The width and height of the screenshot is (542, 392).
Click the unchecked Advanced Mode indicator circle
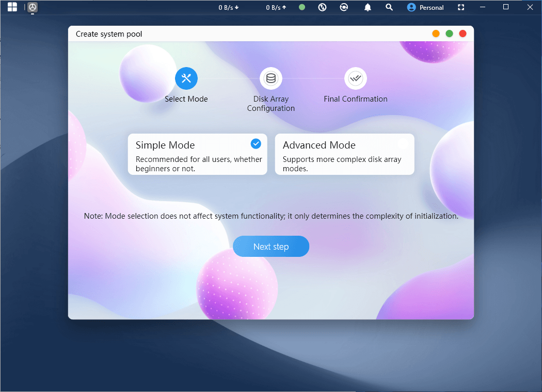click(403, 144)
